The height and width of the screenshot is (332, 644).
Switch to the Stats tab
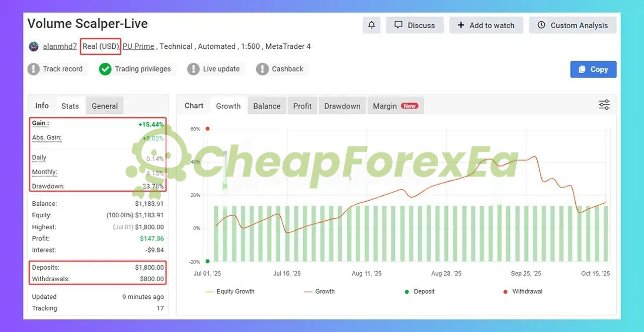(x=70, y=106)
